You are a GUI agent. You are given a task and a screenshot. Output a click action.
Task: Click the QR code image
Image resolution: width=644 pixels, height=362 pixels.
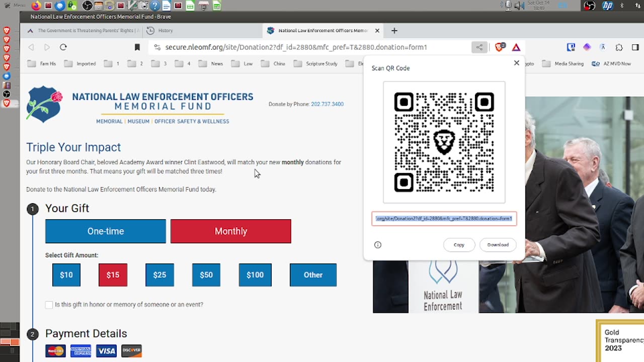(x=444, y=142)
